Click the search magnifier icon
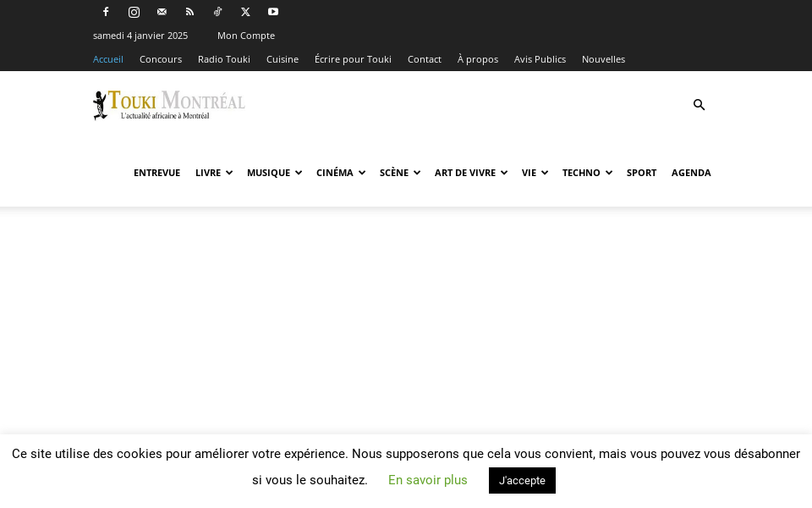This screenshot has width=812, height=508. (699, 105)
